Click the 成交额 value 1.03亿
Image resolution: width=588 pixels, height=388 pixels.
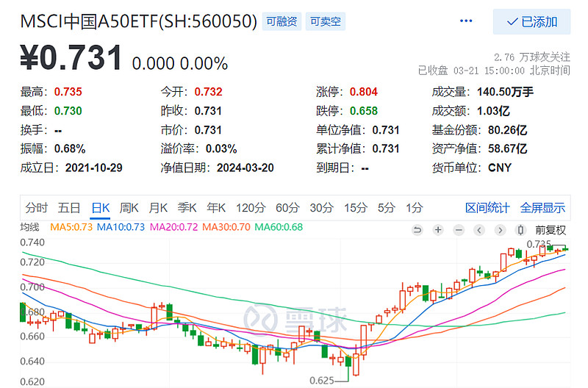[x=493, y=111]
